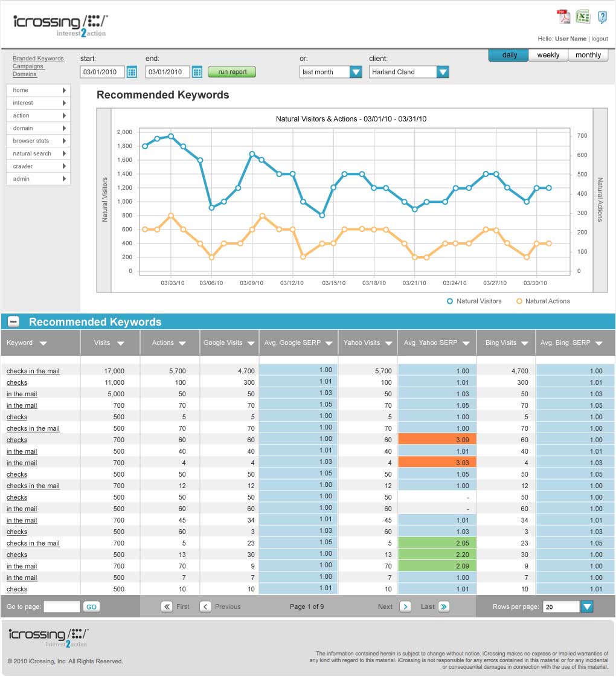
Task: Switch view to weekly
Action: tap(548, 55)
